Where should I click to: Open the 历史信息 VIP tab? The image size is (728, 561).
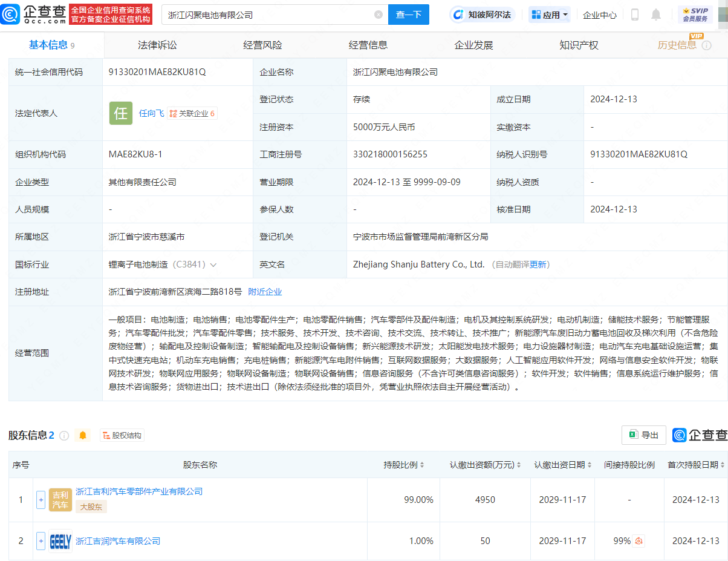pos(677,45)
